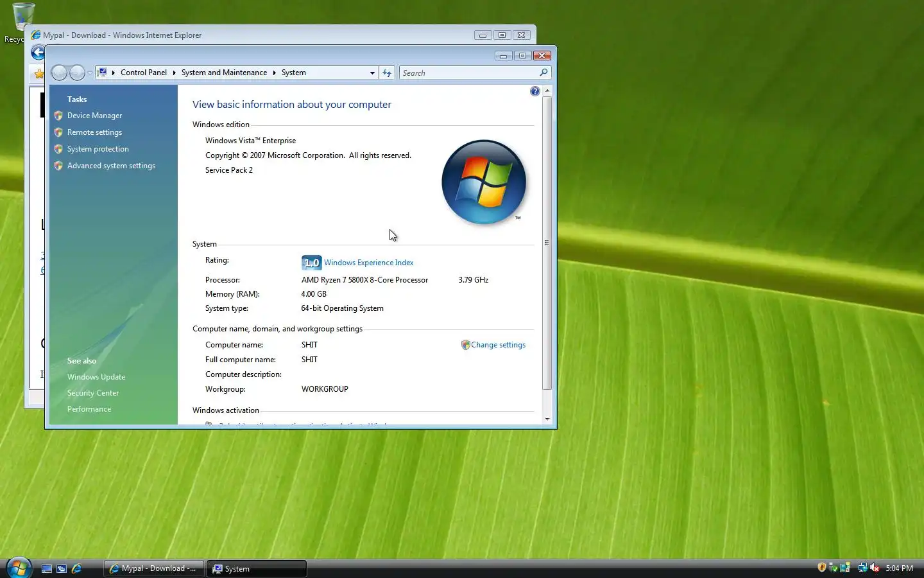Click the '3.79 GHz' value
This screenshot has width=924, height=578.
tap(474, 280)
